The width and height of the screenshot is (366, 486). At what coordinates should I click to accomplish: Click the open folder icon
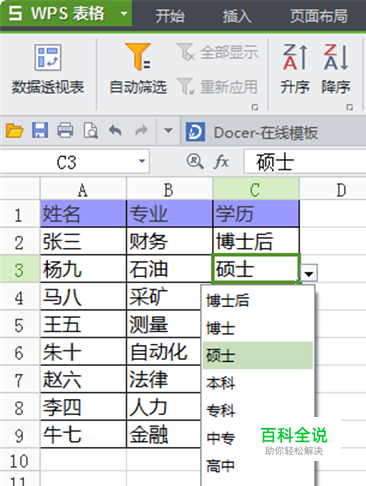(14, 130)
